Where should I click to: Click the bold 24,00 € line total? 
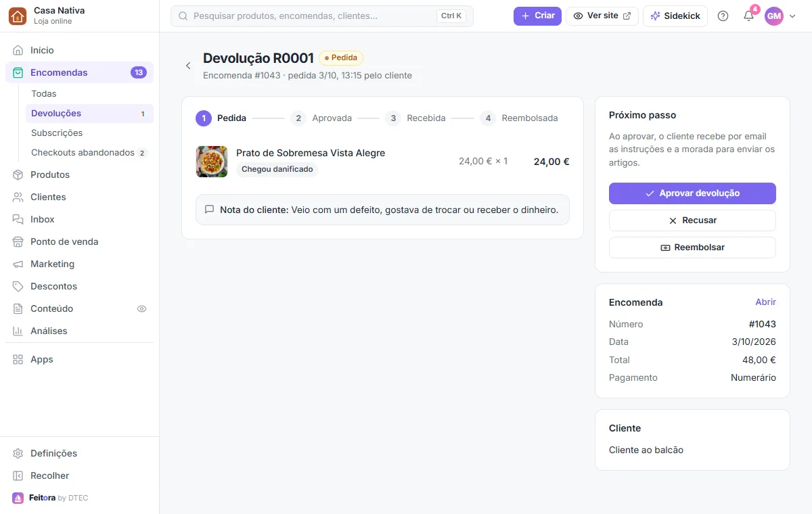click(x=551, y=162)
